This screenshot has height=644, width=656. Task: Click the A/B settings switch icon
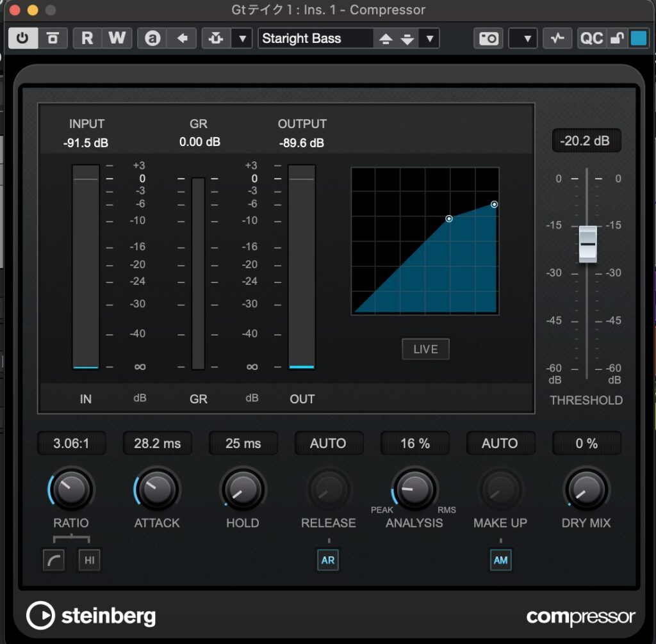[x=152, y=38]
